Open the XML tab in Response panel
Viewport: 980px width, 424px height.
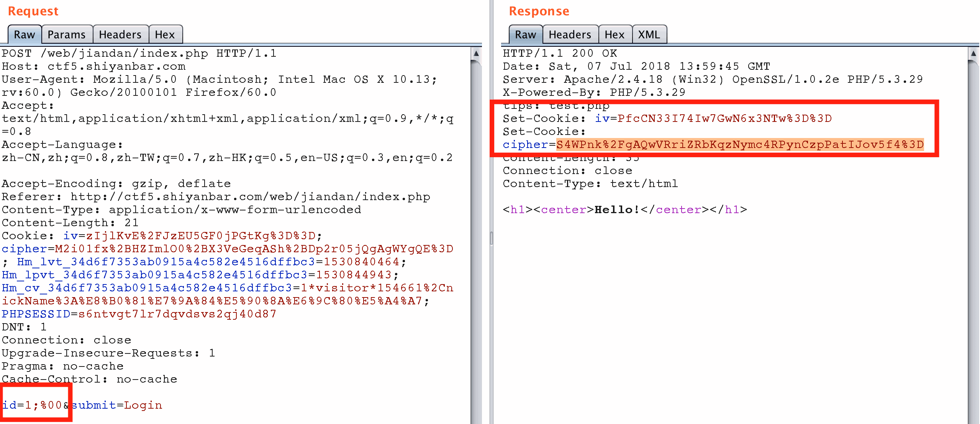pos(649,35)
